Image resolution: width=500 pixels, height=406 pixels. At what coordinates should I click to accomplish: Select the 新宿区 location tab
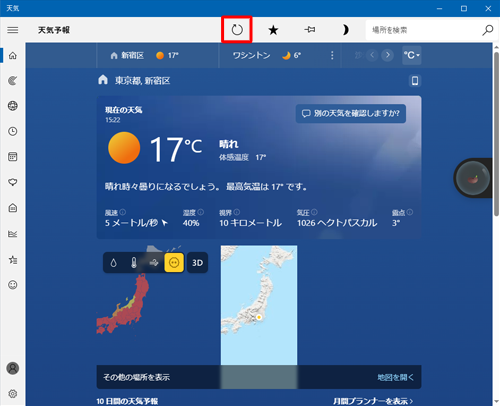157,55
